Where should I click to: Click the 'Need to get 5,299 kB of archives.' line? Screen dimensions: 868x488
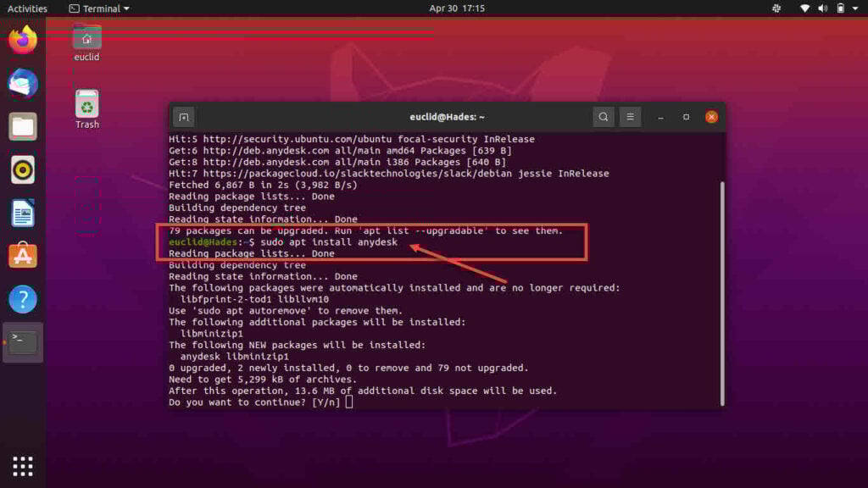coord(263,380)
